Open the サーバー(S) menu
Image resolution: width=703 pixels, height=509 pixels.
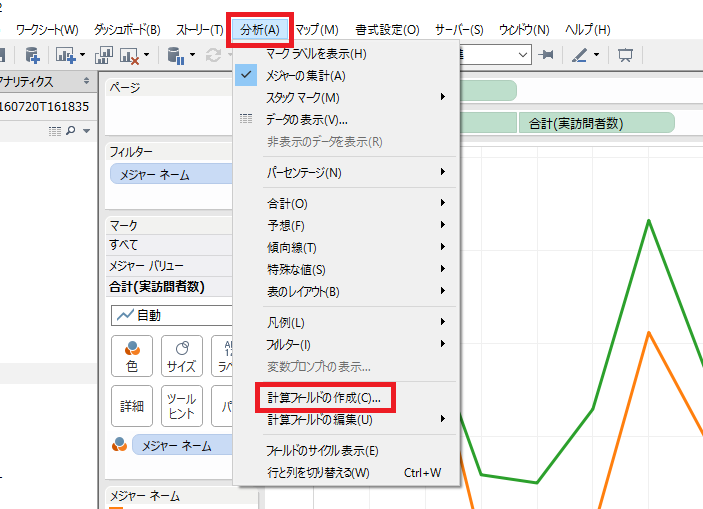pyautogui.click(x=459, y=30)
